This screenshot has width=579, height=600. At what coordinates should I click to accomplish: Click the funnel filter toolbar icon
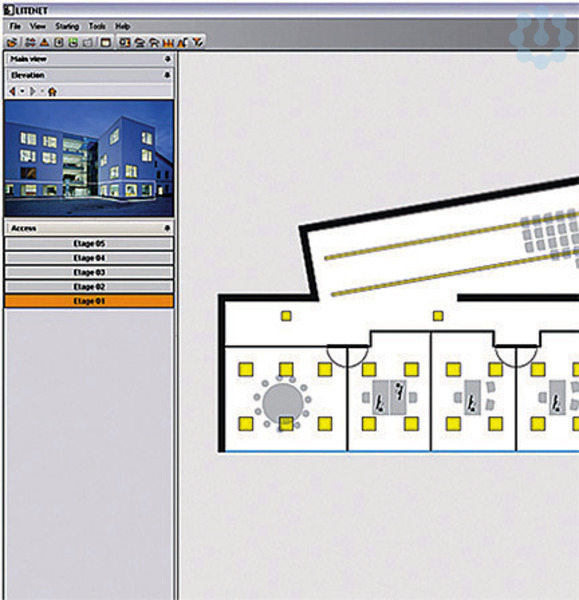coord(197,42)
